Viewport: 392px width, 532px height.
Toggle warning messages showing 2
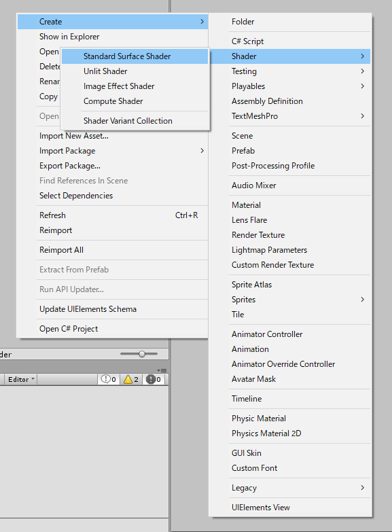131,379
